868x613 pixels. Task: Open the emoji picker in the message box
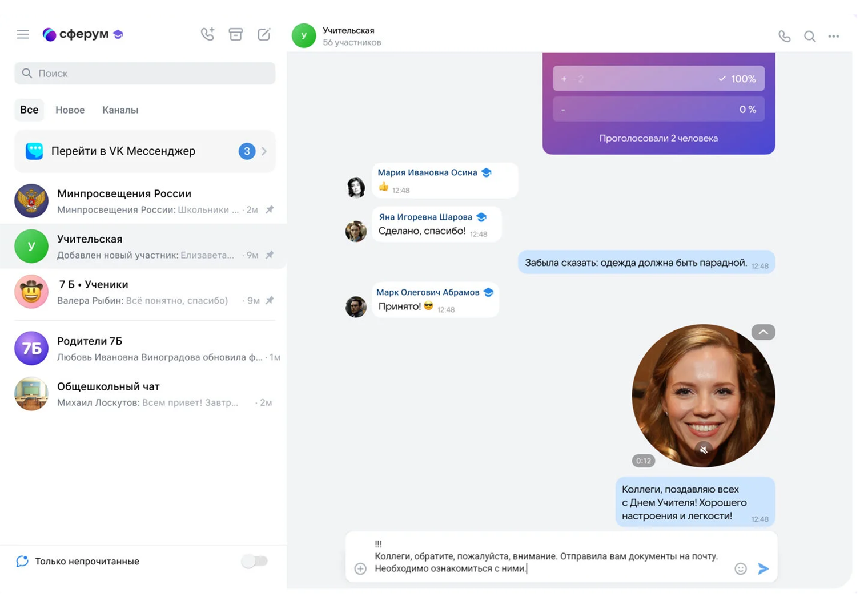pyautogui.click(x=741, y=568)
